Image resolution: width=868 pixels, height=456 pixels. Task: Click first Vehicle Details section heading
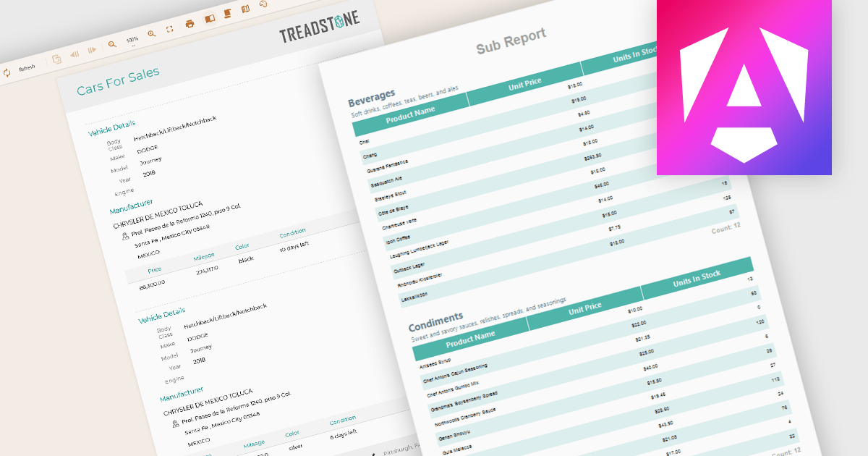click(111, 129)
